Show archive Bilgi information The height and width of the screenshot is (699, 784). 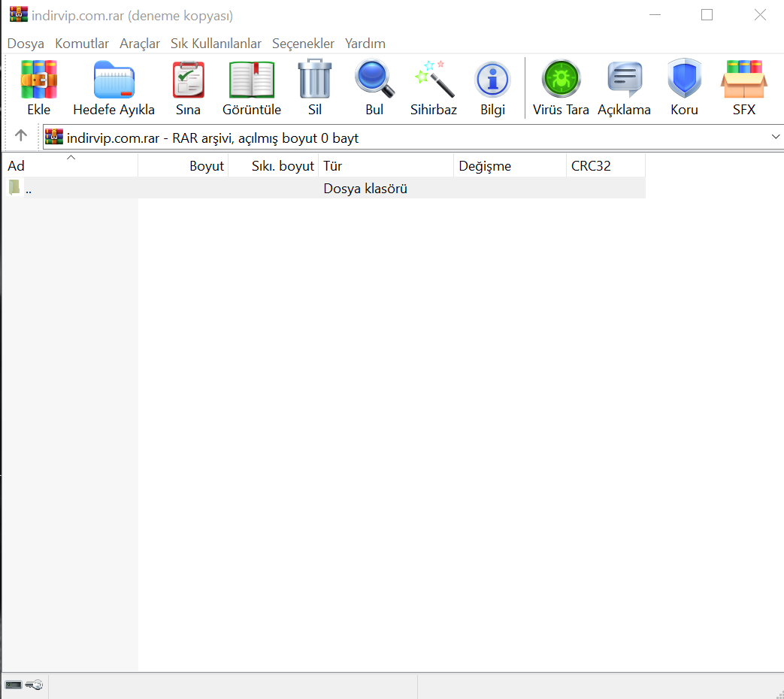pyautogui.click(x=492, y=80)
